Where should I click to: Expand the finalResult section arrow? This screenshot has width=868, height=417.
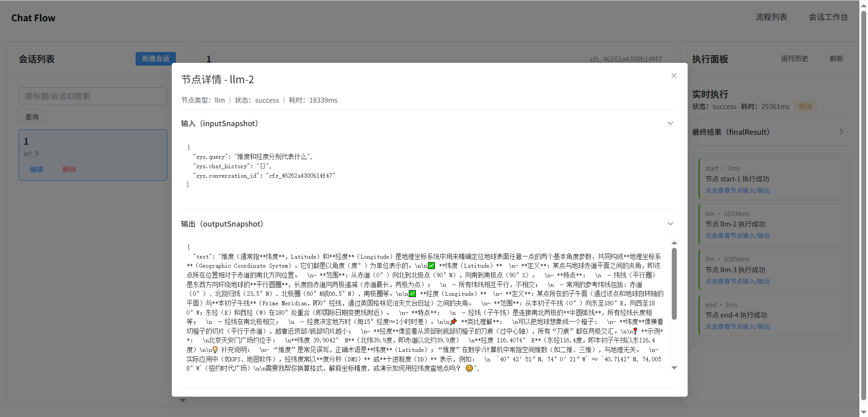pyautogui.click(x=841, y=132)
